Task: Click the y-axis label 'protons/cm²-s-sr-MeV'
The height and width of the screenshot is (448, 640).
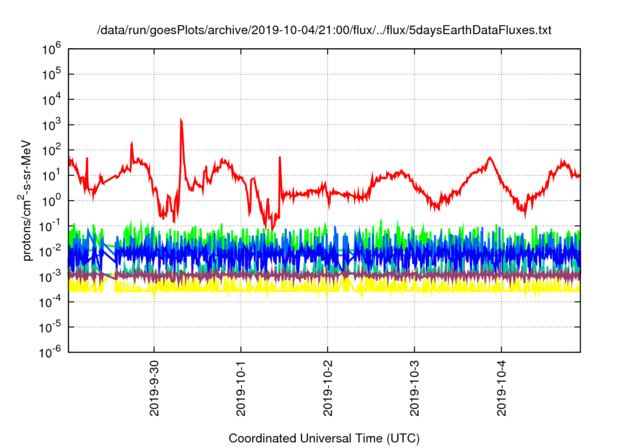Action: (x=25, y=200)
